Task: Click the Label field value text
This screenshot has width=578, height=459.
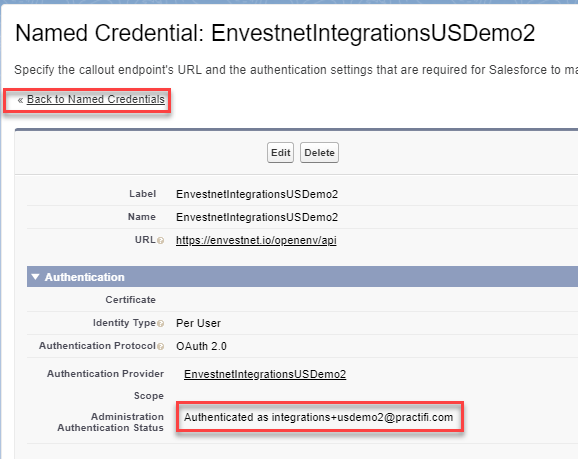Action: tap(257, 194)
